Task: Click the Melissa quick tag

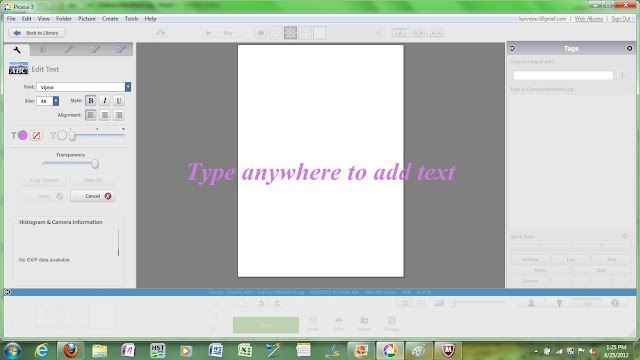Action: pyautogui.click(x=530, y=259)
